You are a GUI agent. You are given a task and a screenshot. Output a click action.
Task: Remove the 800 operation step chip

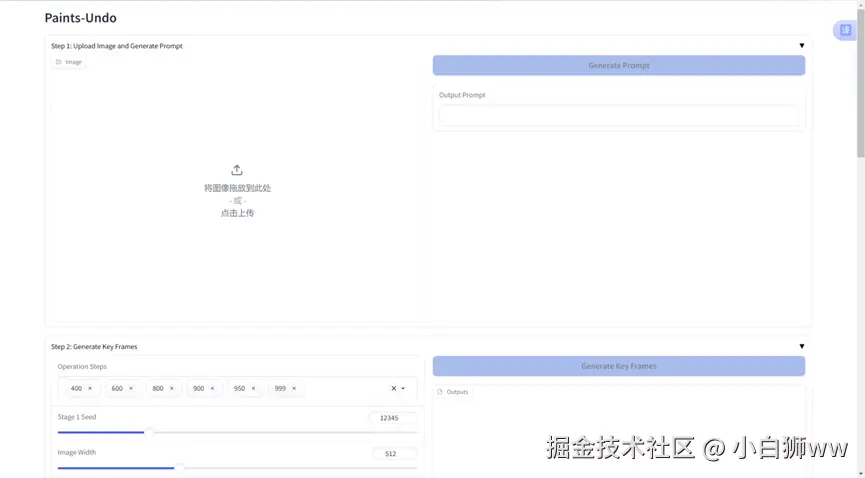(x=172, y=389)
